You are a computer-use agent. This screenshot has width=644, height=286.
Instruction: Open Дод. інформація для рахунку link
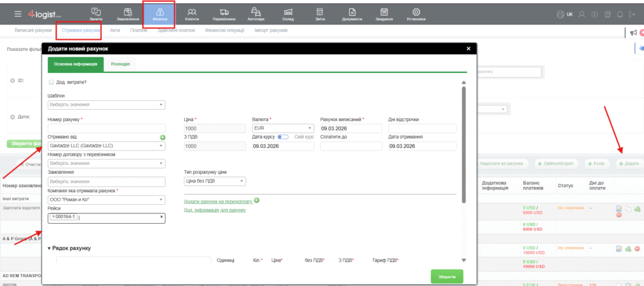point(214,210)
